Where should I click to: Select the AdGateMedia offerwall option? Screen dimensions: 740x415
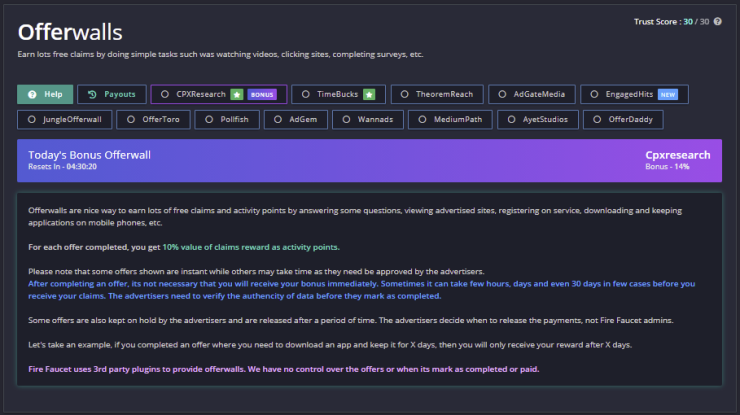[532, 94]
